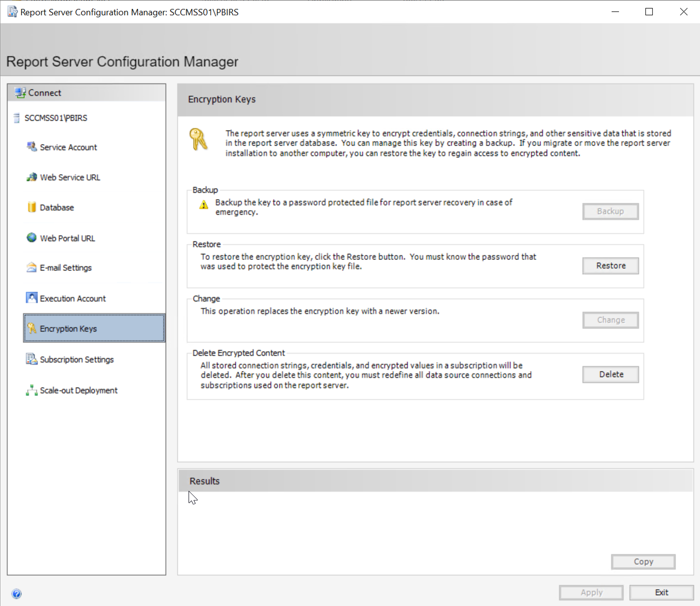Click the Delete button
The image size is (700, 606).
pyautogui.click(x=610, y=374)
